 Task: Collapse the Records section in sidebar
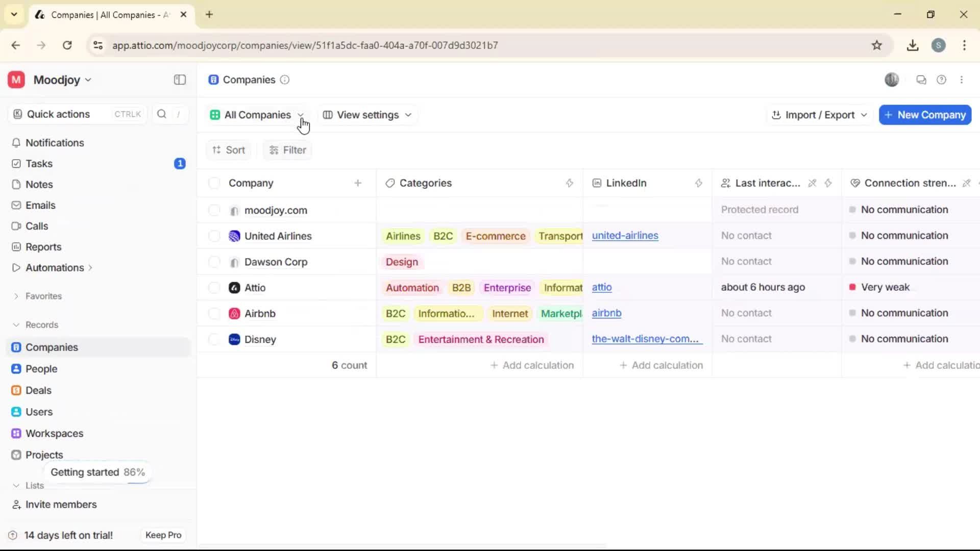[16, 324]
